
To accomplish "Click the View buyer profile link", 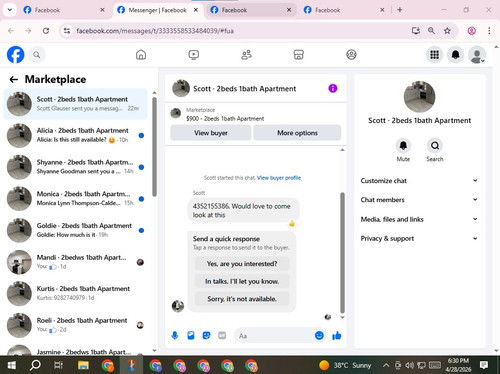I will point(279,178).
